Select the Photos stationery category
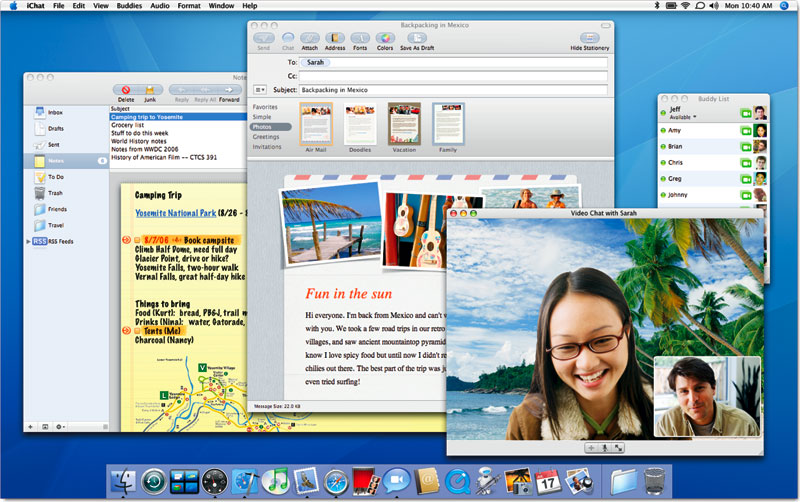 (265, 127)
